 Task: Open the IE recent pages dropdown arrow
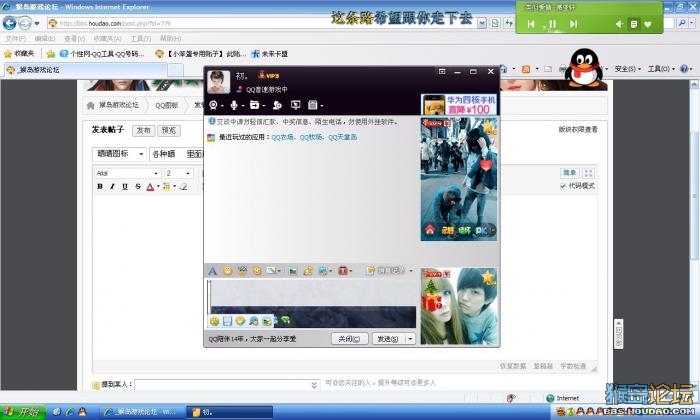(x=37, y=23)
